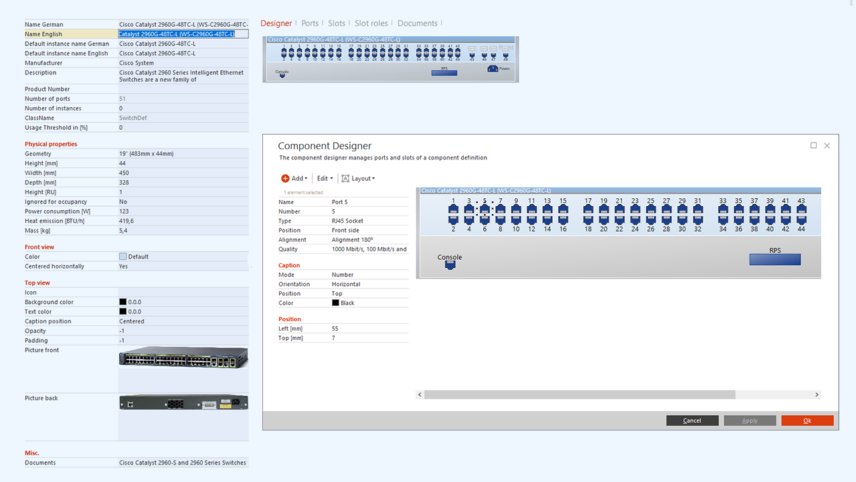This screenshot has width=856, height=482.
Task: Switch to the Ports tab
Action: tap(310, 23)
